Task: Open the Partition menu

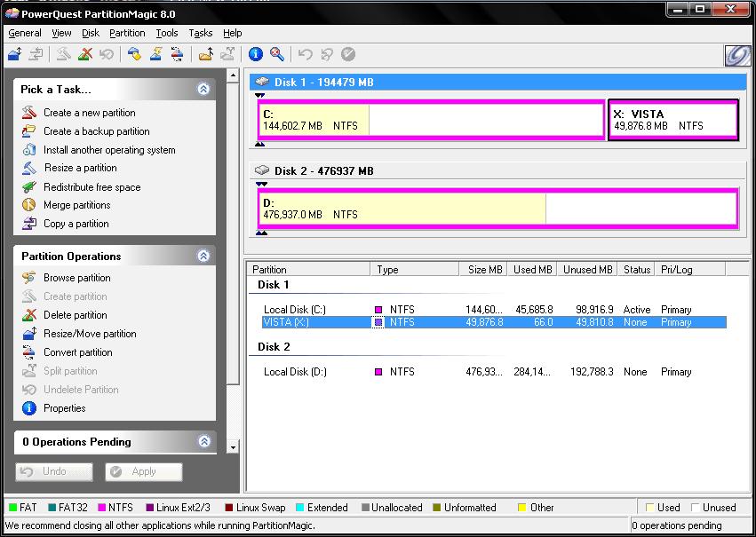Action: tap(127, 33)
